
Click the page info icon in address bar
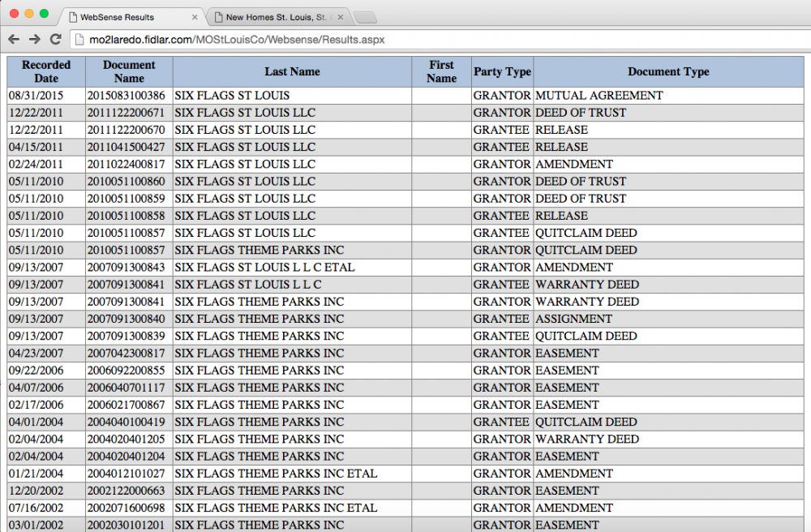tap(78, 39)
